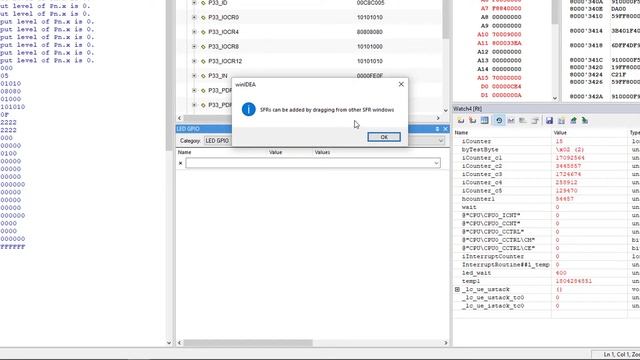This screenshot has width=640, height=360.
Task: Click OK in the winIDEA dialog
Action: (384, 137)
